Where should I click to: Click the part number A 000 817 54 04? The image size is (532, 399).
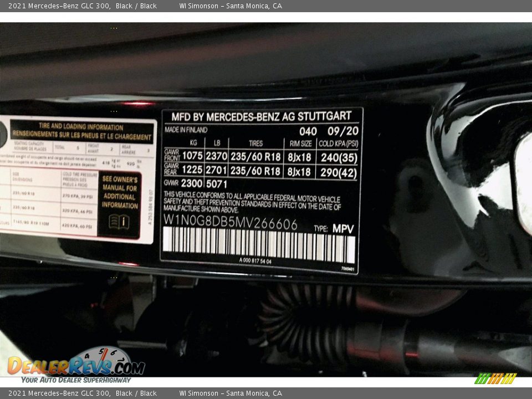255,260
